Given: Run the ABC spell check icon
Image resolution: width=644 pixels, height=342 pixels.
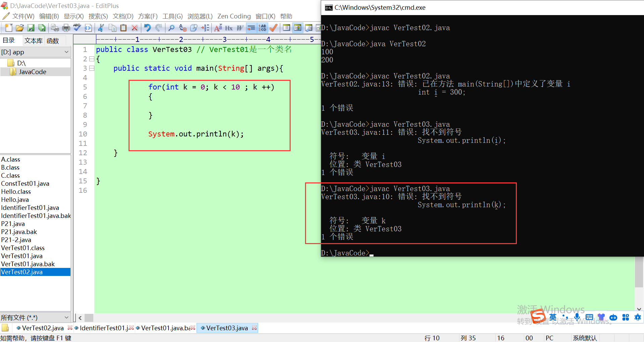Looking at the screenshot, I should 77,28.
